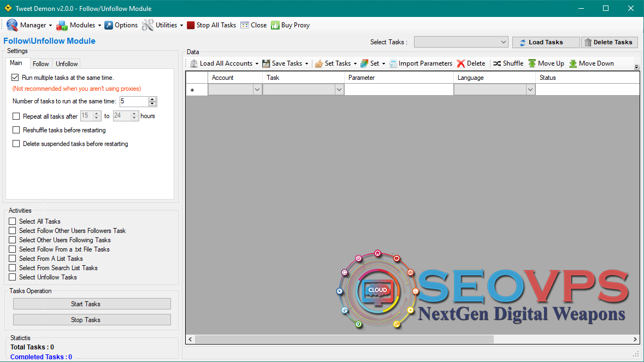Open the Select Tasks dropdown
The width and height of the screenshot is (644, 362).
[x=461, y=42]
